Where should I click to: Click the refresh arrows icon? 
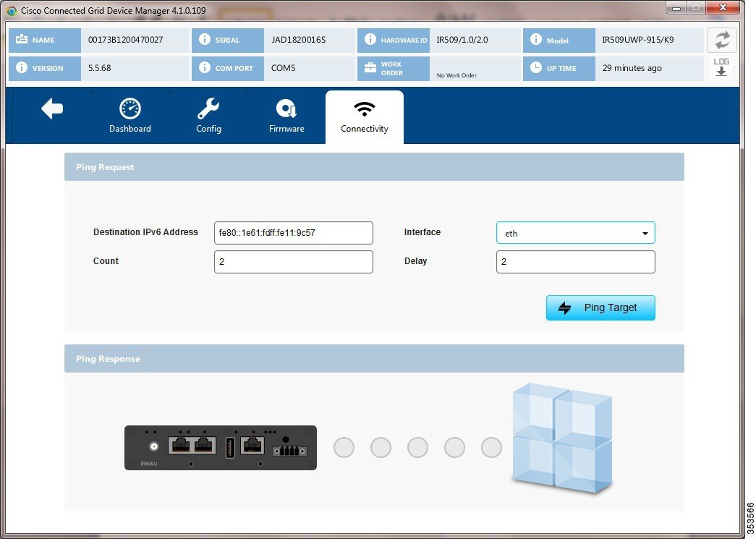pos(722,40)
